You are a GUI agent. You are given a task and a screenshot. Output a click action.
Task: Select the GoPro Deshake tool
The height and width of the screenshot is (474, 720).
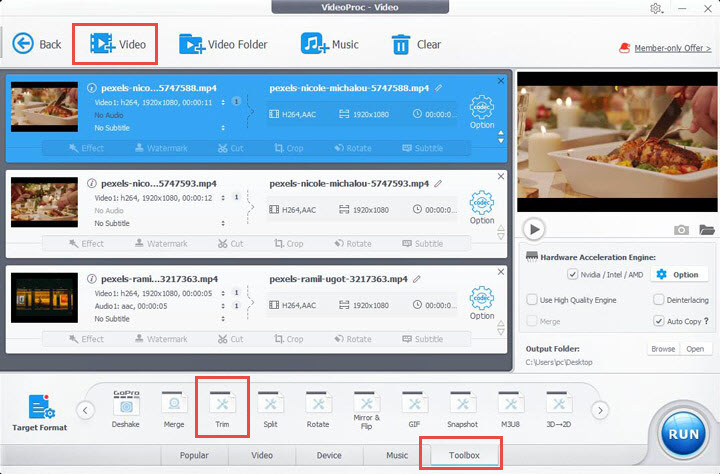coord(126,409)
